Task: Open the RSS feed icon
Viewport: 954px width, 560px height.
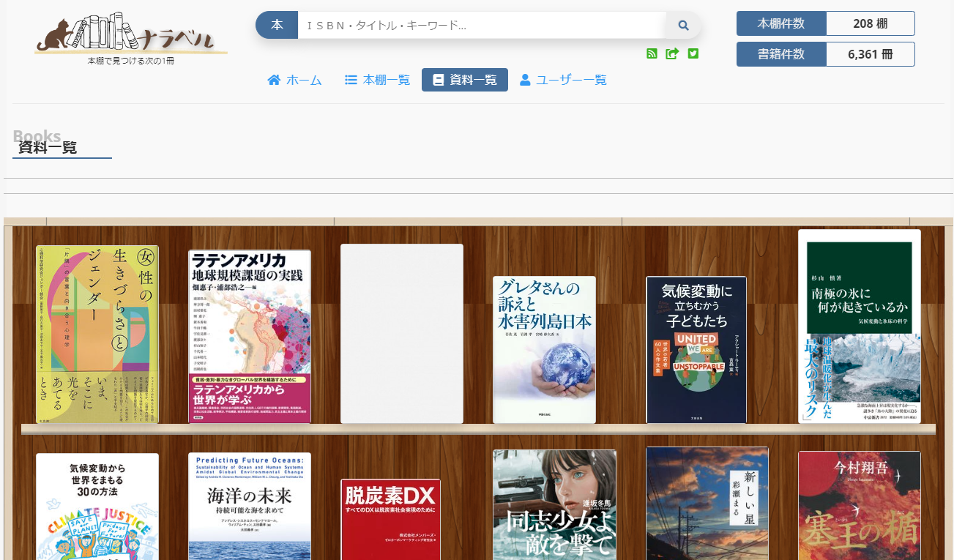Action: coord(652,53)
